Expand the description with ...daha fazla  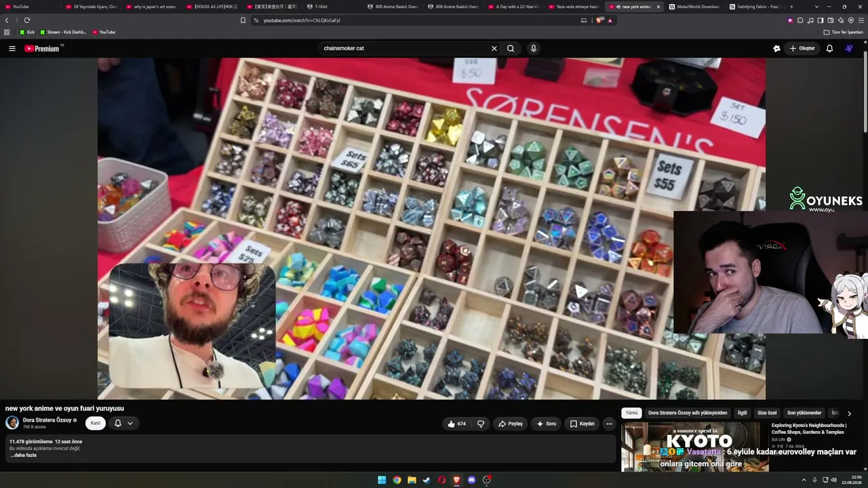pyautogui.click(x=23, y=455)
